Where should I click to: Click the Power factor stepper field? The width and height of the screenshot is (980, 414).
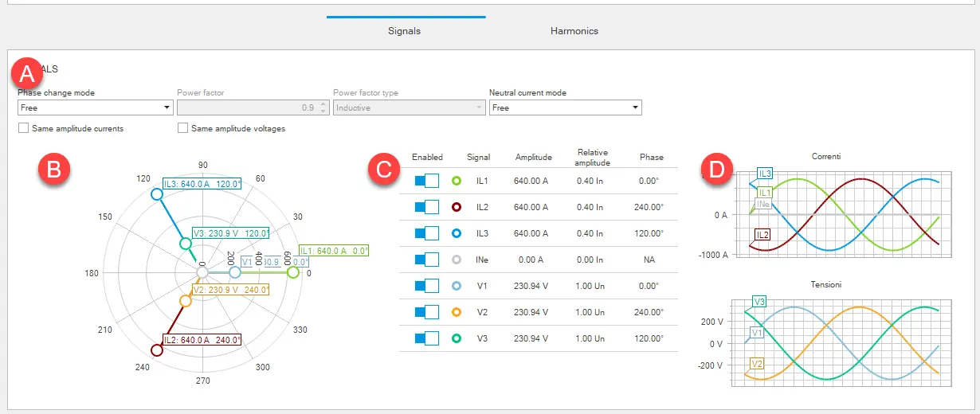pyautogui.click(x=251, y=107)
